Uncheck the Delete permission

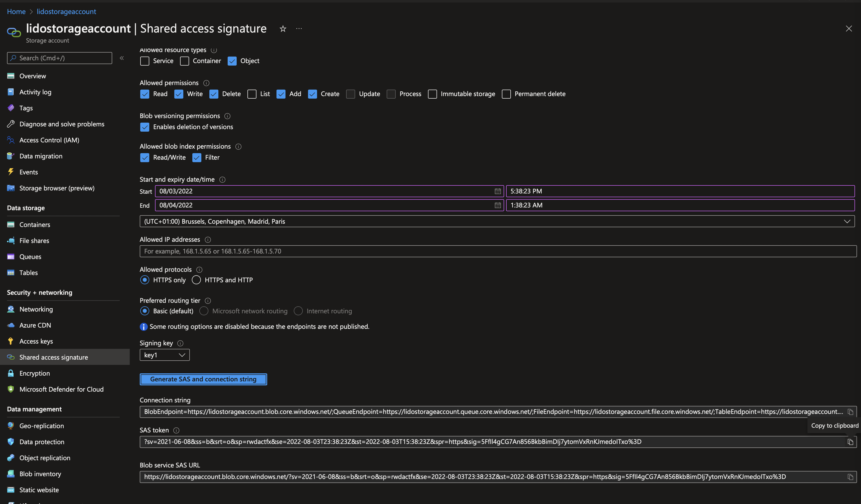point(214,94)
